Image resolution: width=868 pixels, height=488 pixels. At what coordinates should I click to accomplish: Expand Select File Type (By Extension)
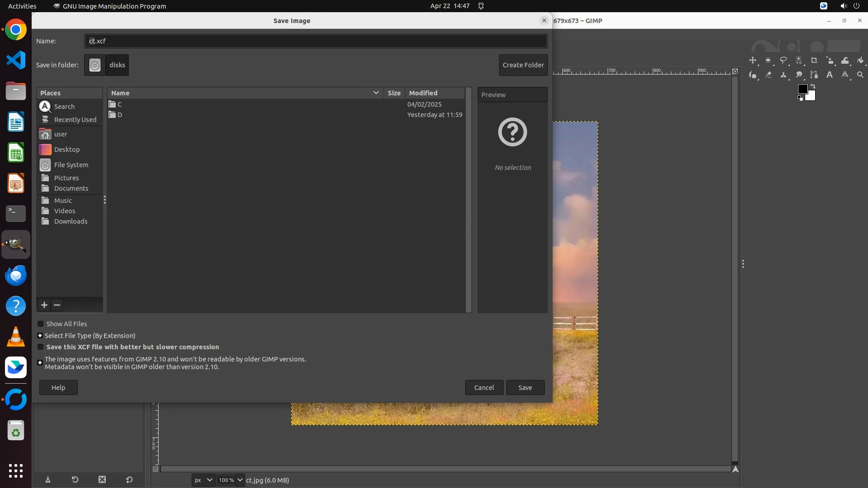pos(40,336)
